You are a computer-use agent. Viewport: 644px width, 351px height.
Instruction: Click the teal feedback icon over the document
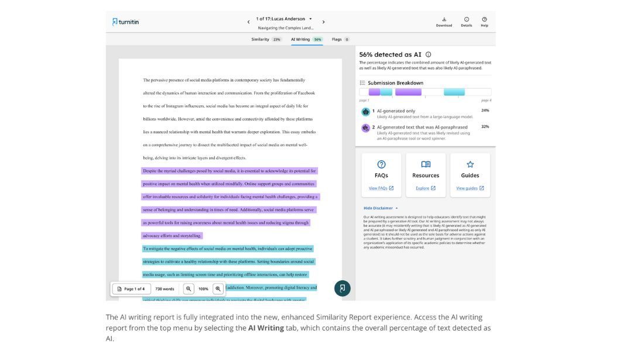[342, 288]
